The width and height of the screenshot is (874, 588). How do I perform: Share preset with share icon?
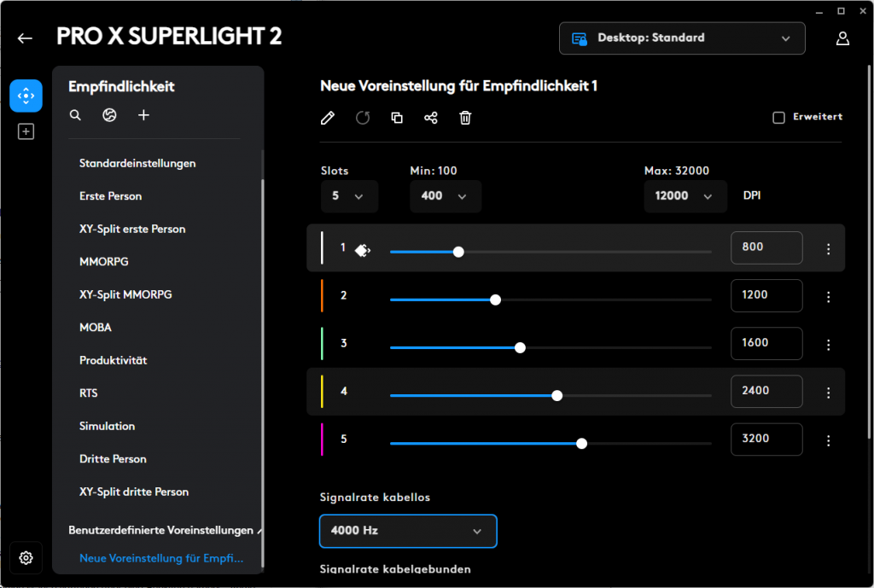click(x=431, y=118)
